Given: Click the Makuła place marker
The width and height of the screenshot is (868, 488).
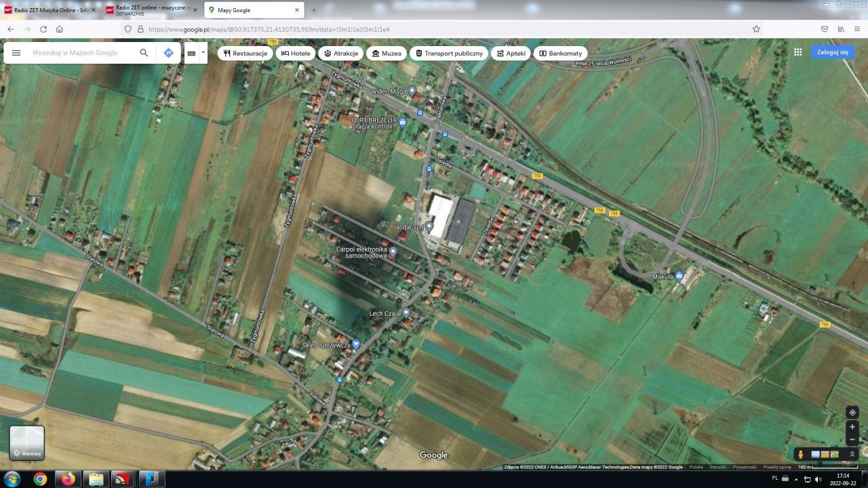Looking at the screenshot, I should (x=679, y=276).
